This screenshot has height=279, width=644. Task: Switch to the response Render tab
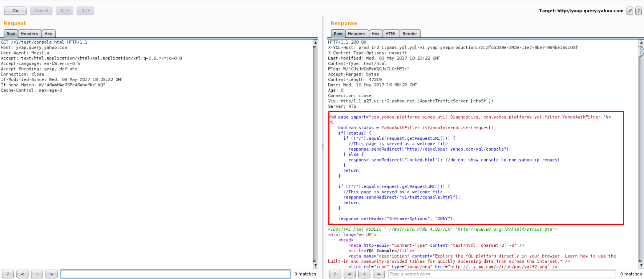coord(410,34)
